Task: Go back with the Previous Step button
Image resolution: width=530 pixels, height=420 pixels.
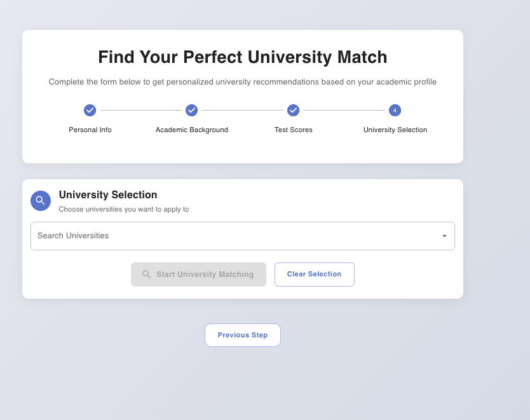Action: (243, 335)
